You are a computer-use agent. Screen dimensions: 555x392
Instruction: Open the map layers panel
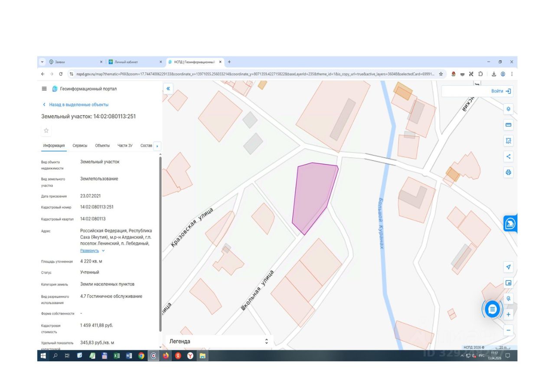(x=508, y=109)
